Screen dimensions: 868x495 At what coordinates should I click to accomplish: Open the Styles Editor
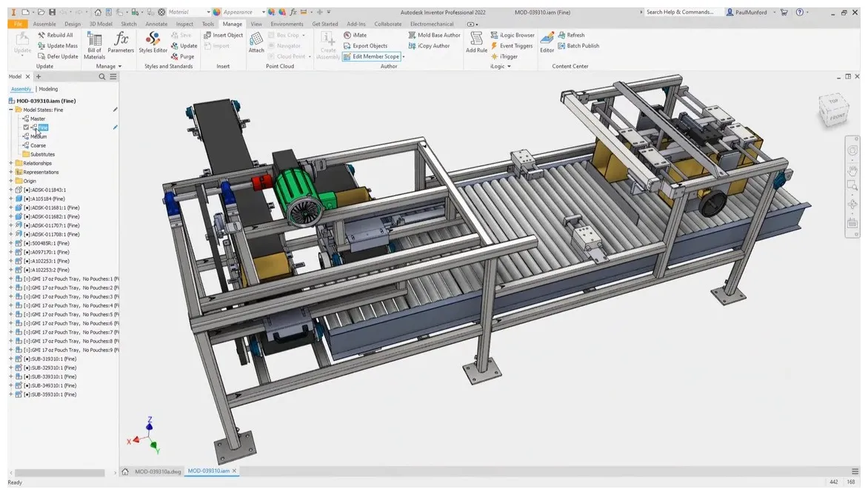(153, 44)
